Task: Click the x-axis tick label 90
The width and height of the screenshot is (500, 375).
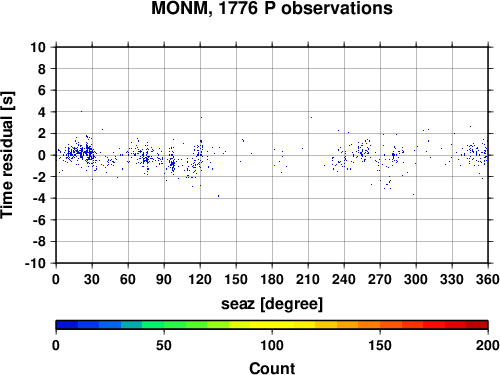Action: click(164, 279)
